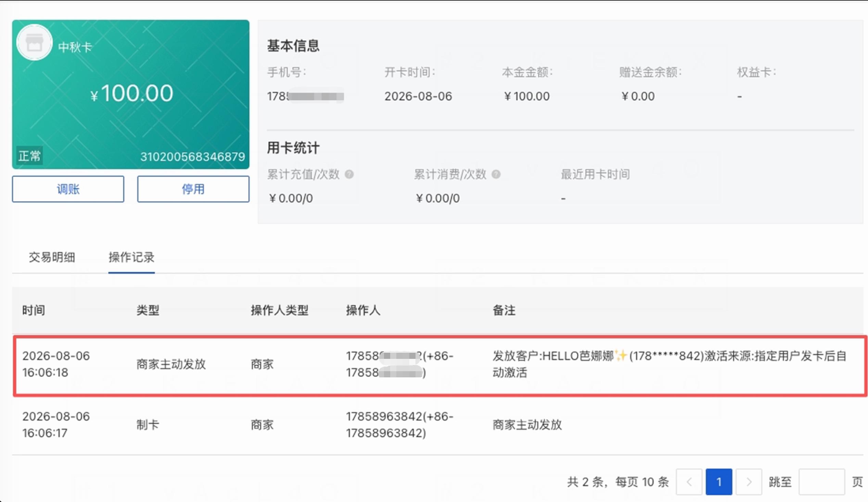Click the 类型 column header
This screenshot has height=502, width=868.
(x=148, y=310)
